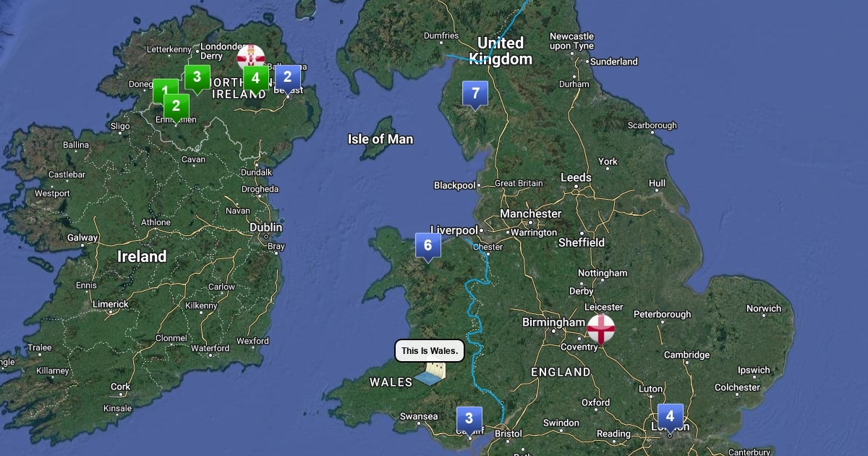Viewport: 868px width, 456px height.
Task: Click the Dublin city label
Action: pos(265,227)
